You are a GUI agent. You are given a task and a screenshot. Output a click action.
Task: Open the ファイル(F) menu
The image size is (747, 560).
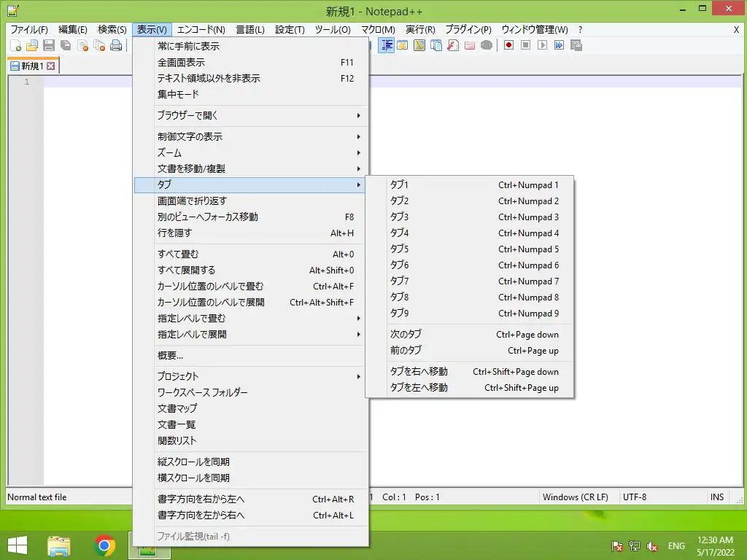(x=29, y=29)
